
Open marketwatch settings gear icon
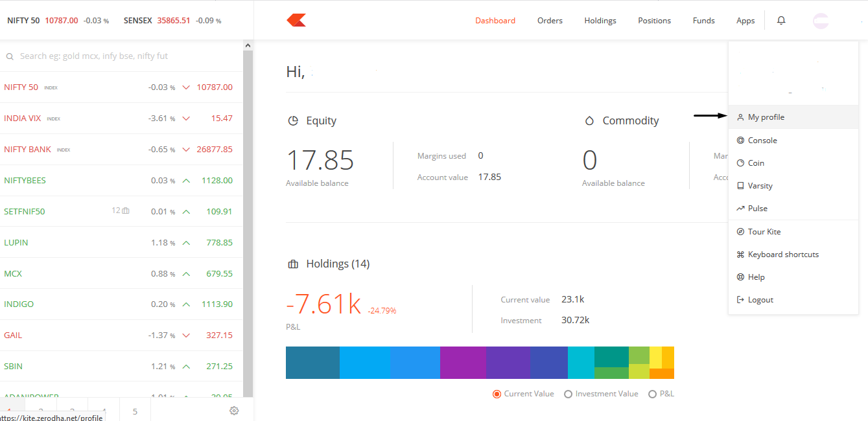tap(234, 411)
